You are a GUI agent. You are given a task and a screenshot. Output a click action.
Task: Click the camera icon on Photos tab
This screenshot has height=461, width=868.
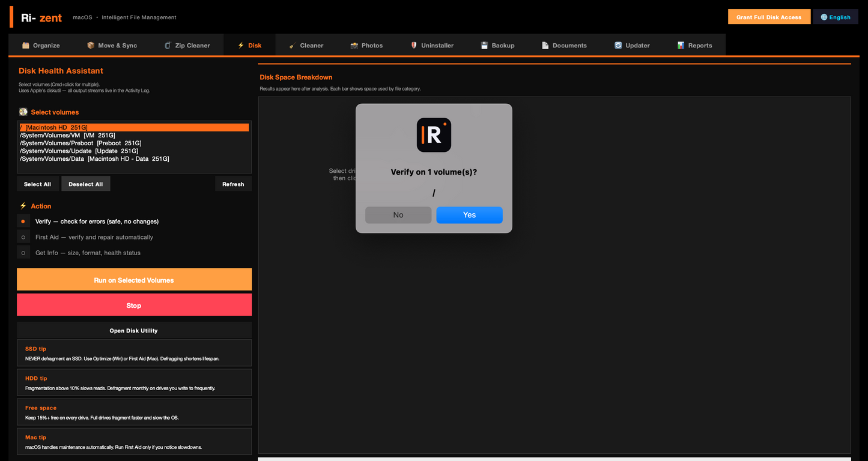click(354, 45)
